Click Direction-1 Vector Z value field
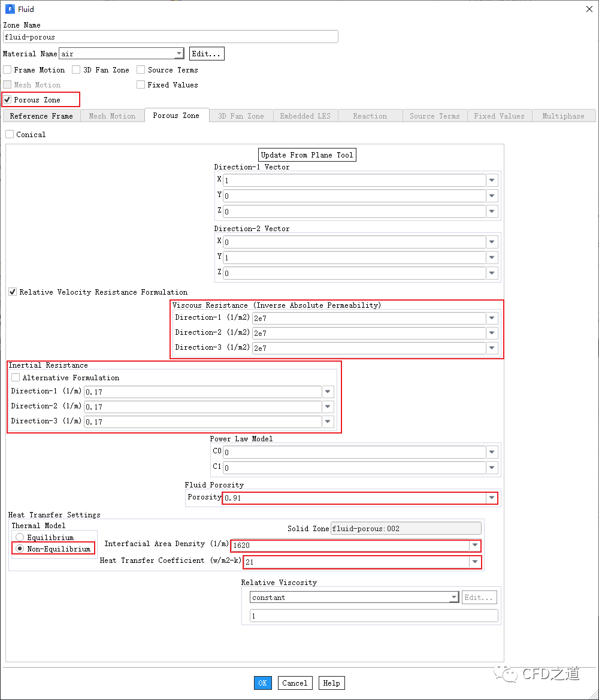 tap(354, 211)
